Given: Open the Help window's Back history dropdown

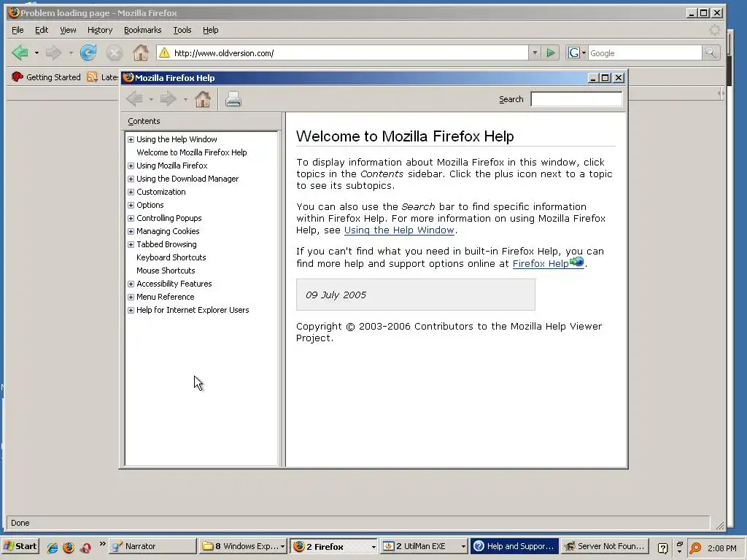Looking at the screenshot, I should pos(151,99).
